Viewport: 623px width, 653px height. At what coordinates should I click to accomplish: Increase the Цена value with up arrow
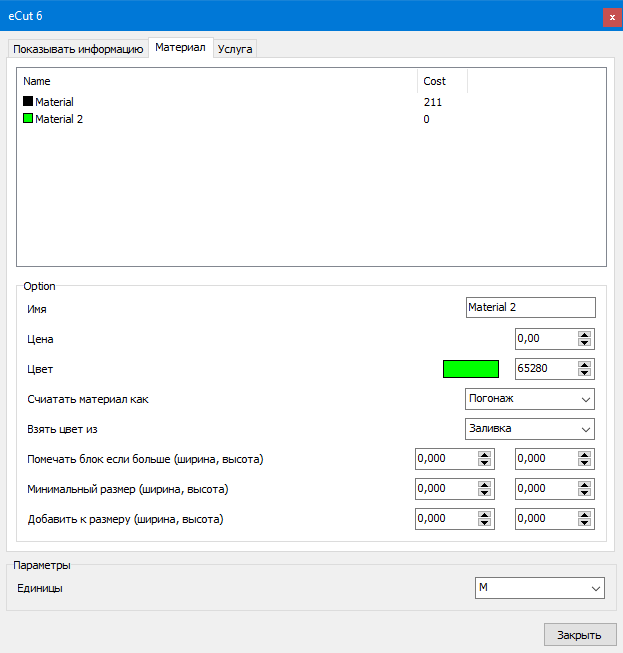585,335
